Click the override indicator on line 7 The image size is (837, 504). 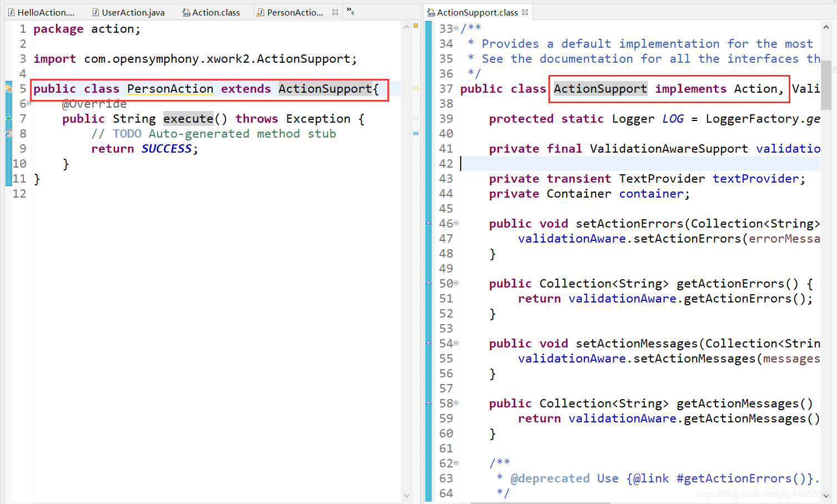click(x=8, y=118)
